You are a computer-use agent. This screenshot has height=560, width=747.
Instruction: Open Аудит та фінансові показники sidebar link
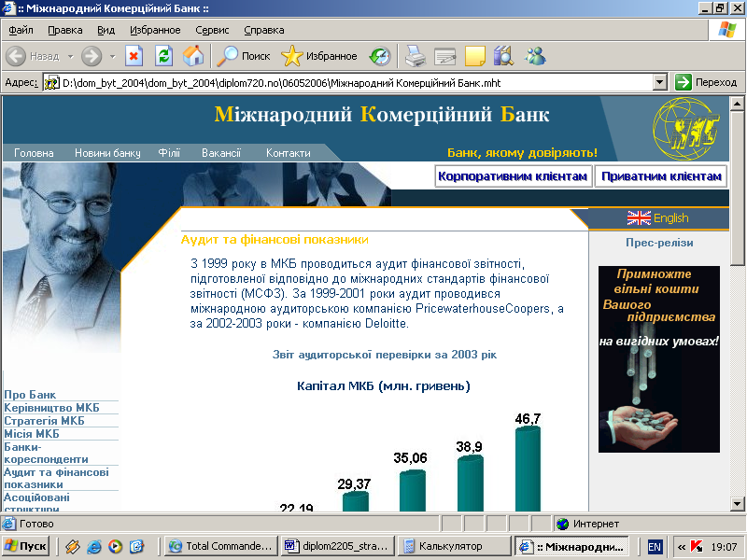coord(56,478)
